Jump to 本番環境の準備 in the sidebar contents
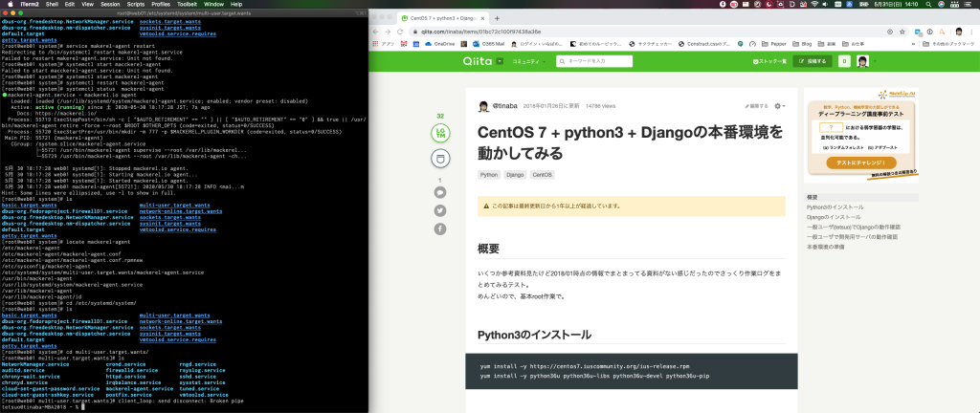The width and height of the screenshot is (980, 413). click(825, 247)
